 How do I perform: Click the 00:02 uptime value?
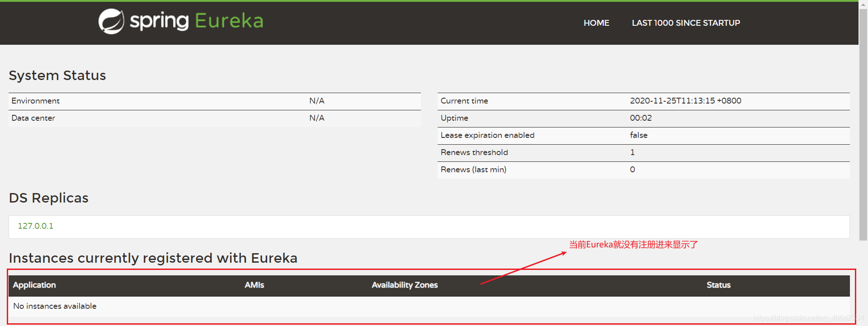[x=641, y=118]
